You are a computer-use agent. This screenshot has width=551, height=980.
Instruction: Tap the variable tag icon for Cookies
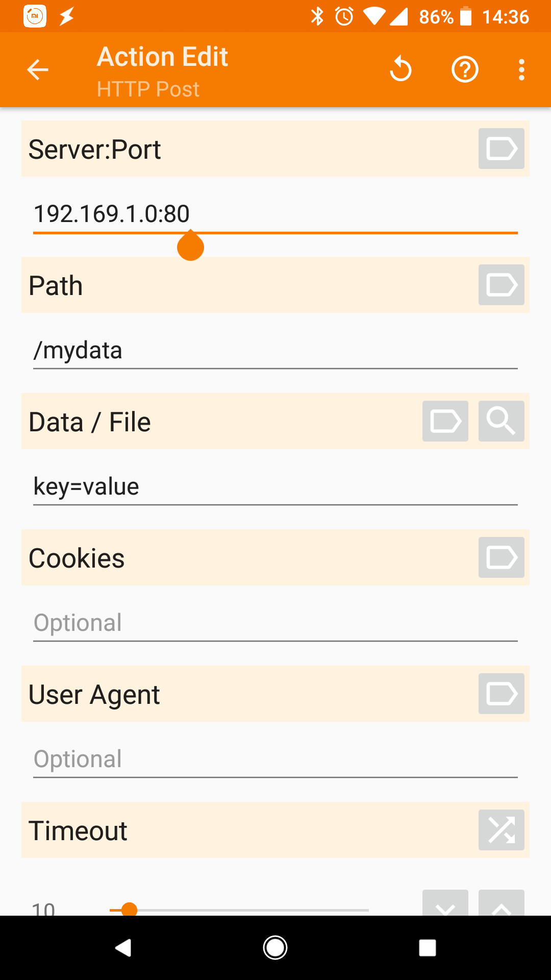501,557
